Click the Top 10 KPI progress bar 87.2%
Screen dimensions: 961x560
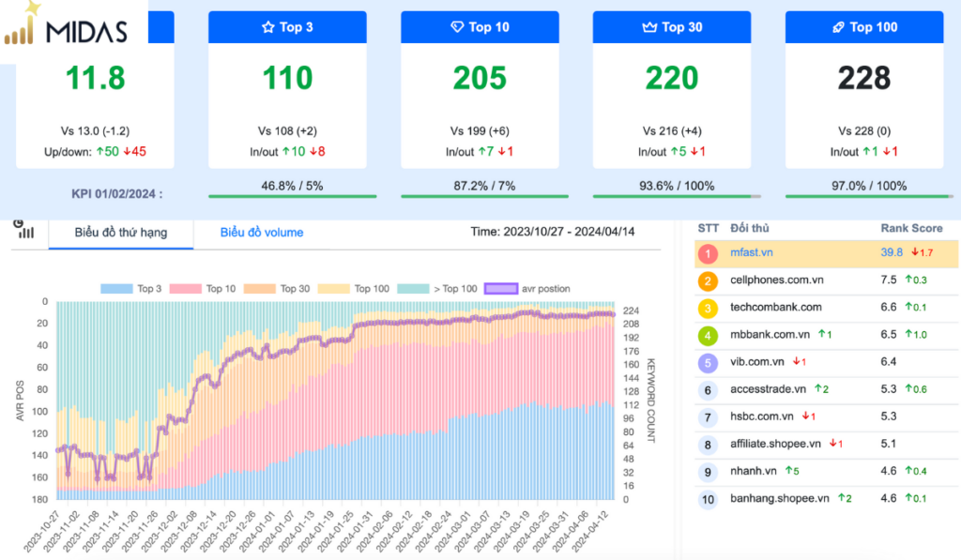click(x=485, y=196)
